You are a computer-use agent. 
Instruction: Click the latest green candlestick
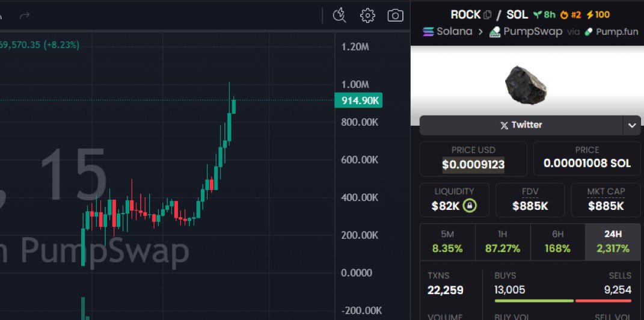pyautogui.click(x=234, y=106)
